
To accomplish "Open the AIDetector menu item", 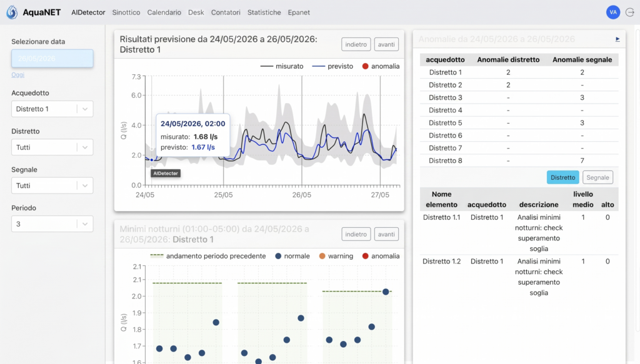I will pos(88,12).
